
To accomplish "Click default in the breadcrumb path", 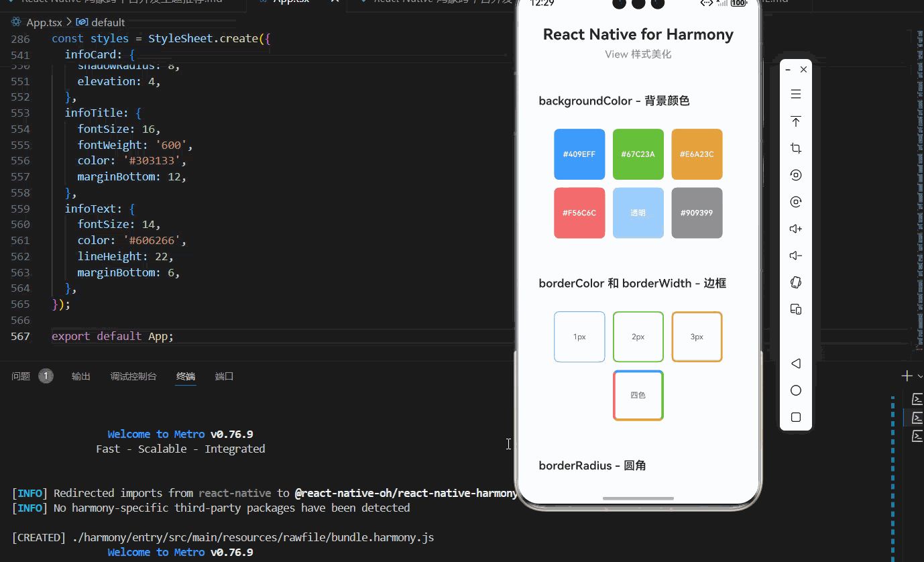I will (x=108, y=22).
